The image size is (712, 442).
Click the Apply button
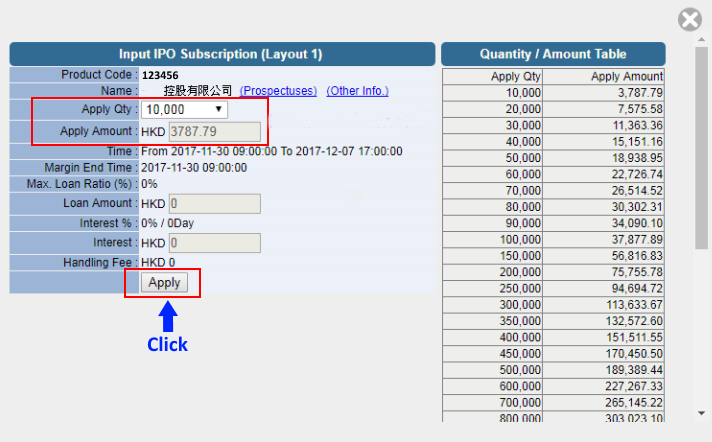point(164,283)
